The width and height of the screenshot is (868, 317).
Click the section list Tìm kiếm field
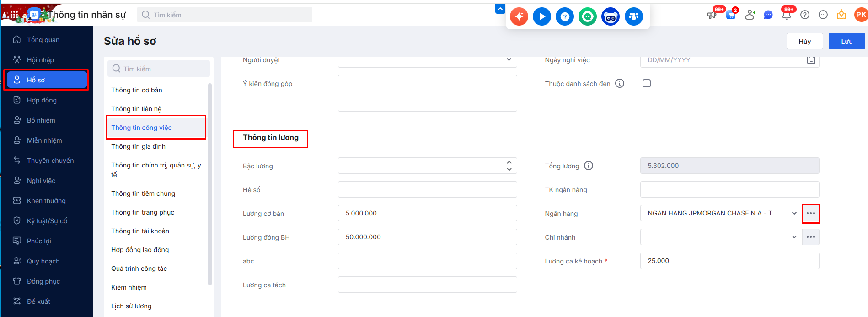[159, 69]
